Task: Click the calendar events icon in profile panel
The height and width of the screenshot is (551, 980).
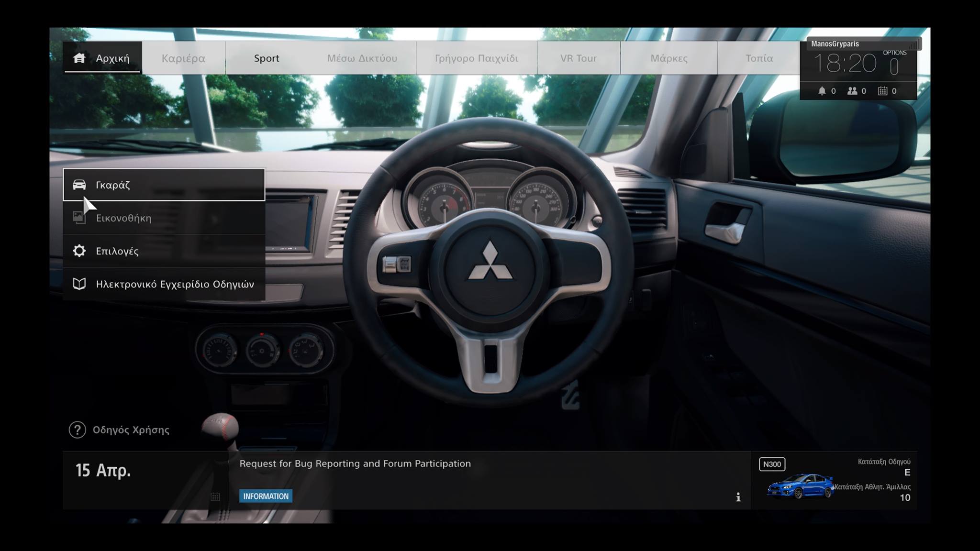Action: (883, 90)
